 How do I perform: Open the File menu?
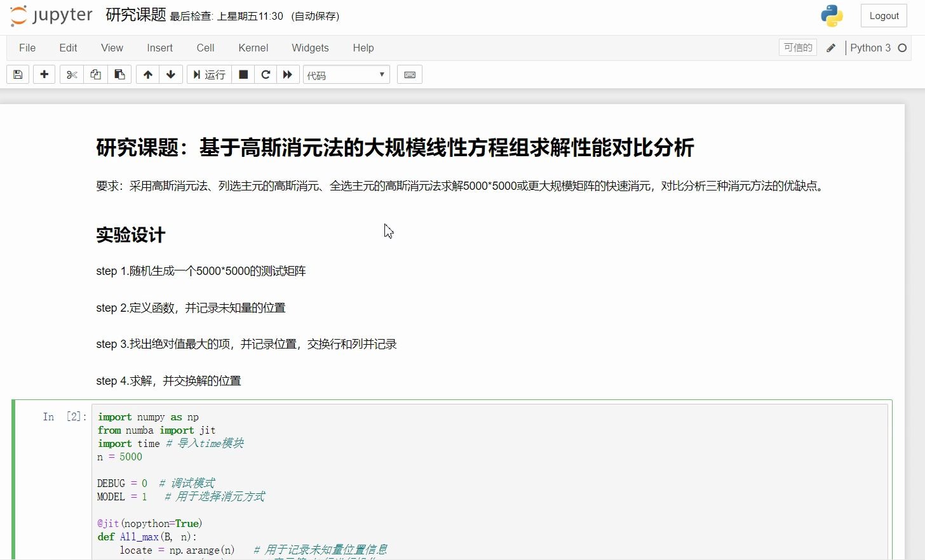click(x=27, y=48)
